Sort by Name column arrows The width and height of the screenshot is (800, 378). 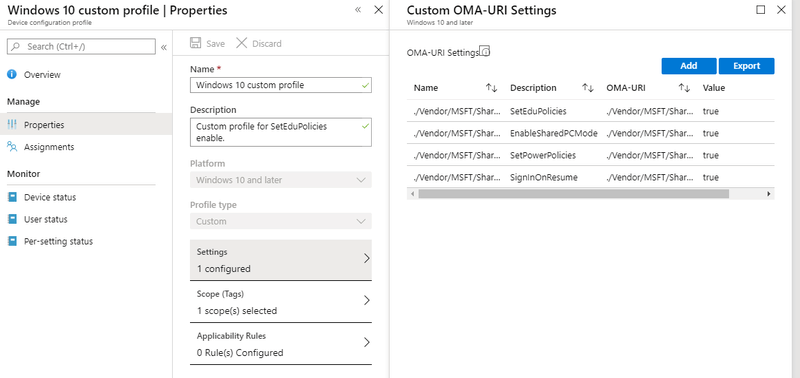(x=491, y=88)
